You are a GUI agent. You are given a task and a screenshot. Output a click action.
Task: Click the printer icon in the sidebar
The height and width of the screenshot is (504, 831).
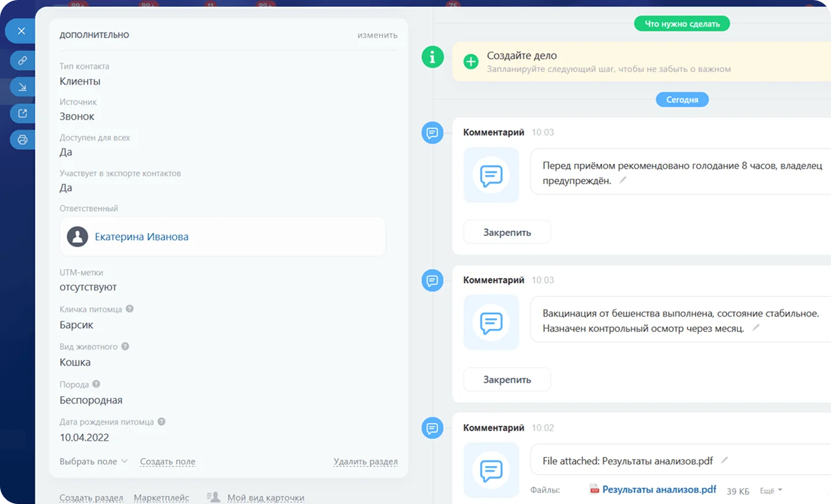(23, 140)
